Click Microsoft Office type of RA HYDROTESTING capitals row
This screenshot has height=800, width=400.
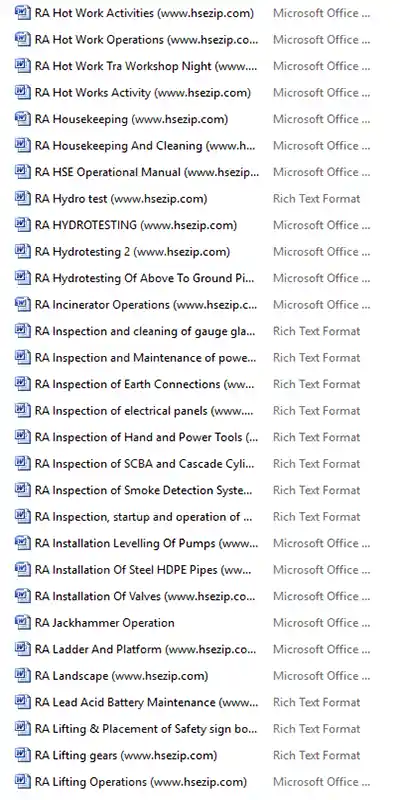(322, 225)
